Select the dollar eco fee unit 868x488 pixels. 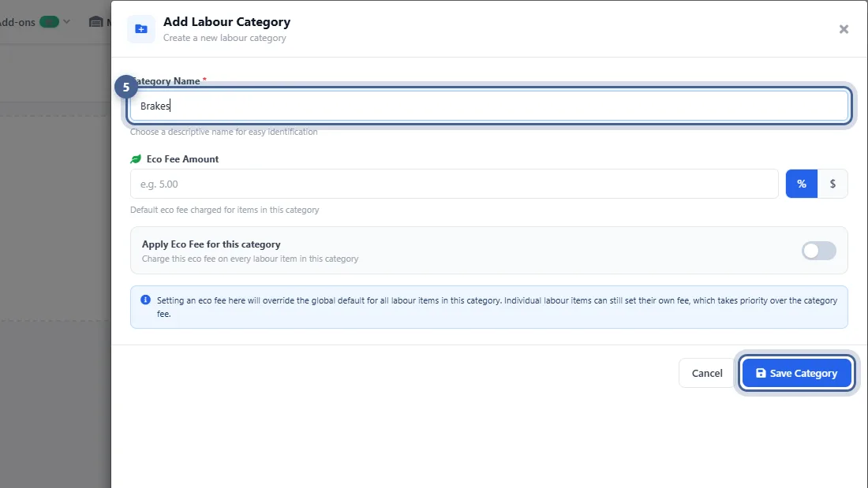pyautogui.click(x=832, y=184)
